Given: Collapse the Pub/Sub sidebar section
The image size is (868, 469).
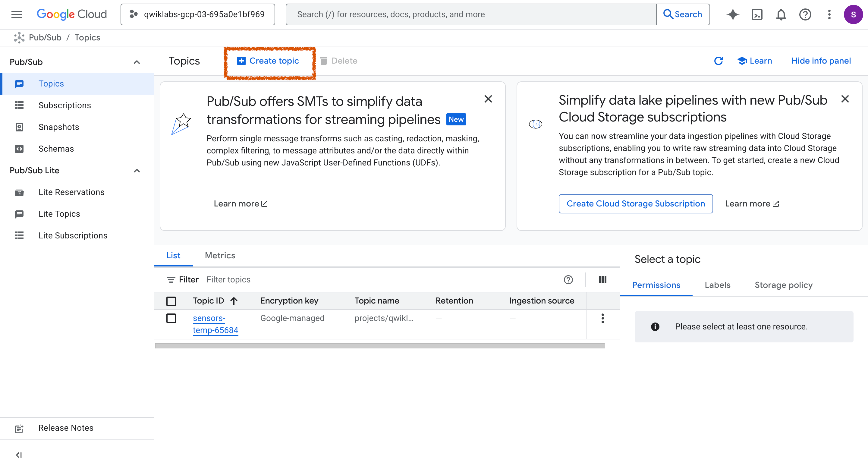Looking at the screenshot, I should (x=137, y=62).
